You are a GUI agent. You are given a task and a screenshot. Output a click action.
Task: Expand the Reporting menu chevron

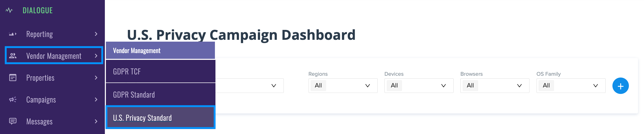tap(96, 34)
